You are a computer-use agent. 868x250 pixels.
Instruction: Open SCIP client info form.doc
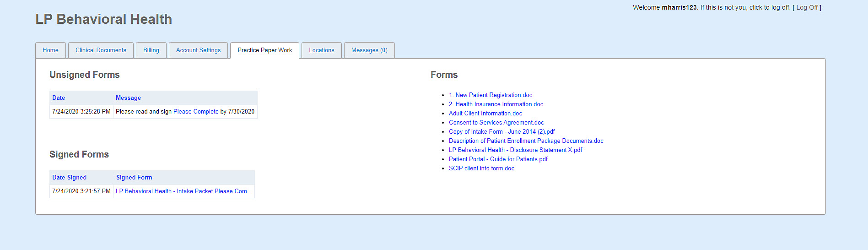point(481,168)
